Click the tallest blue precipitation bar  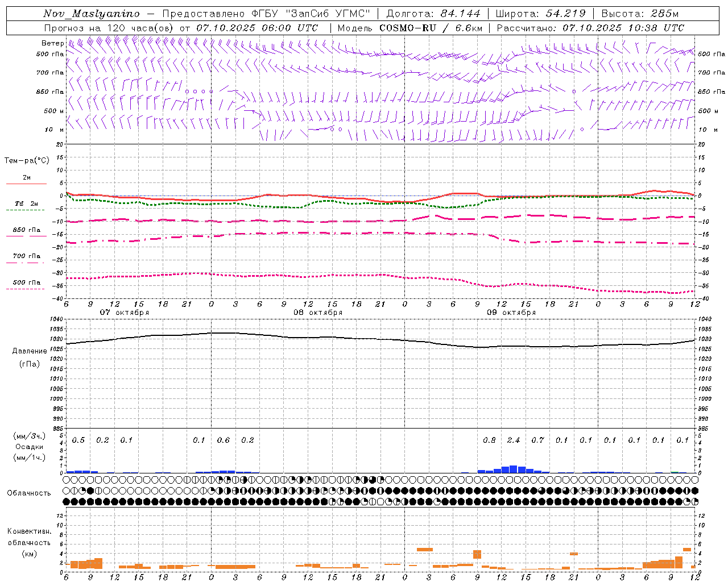[514, 469]
